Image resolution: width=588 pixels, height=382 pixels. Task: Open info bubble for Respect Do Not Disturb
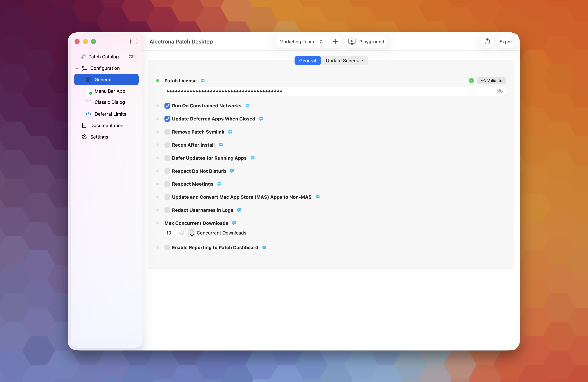click(232, 171)
